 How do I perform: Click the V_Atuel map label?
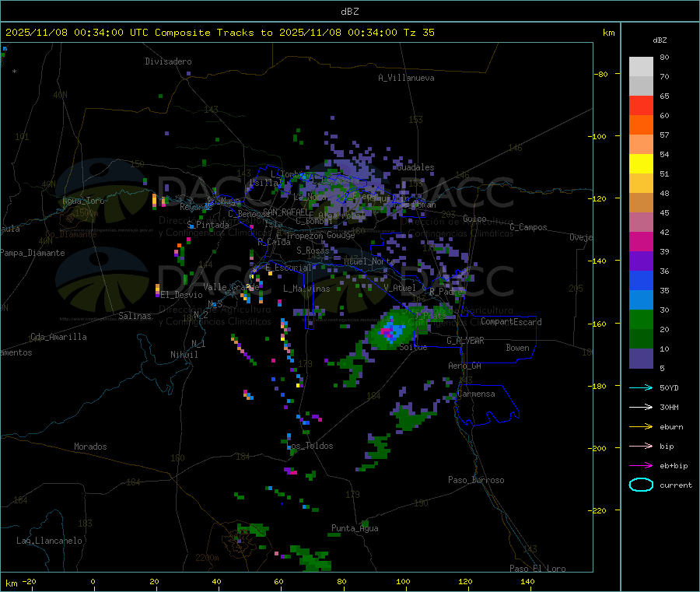coord(400,288)
